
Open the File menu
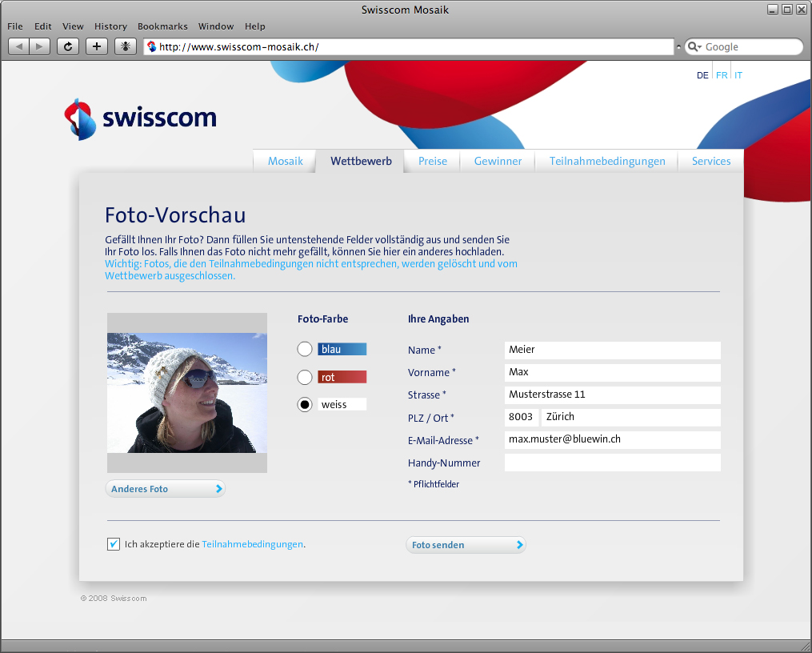pyautogui.click(x=15, y=26)
